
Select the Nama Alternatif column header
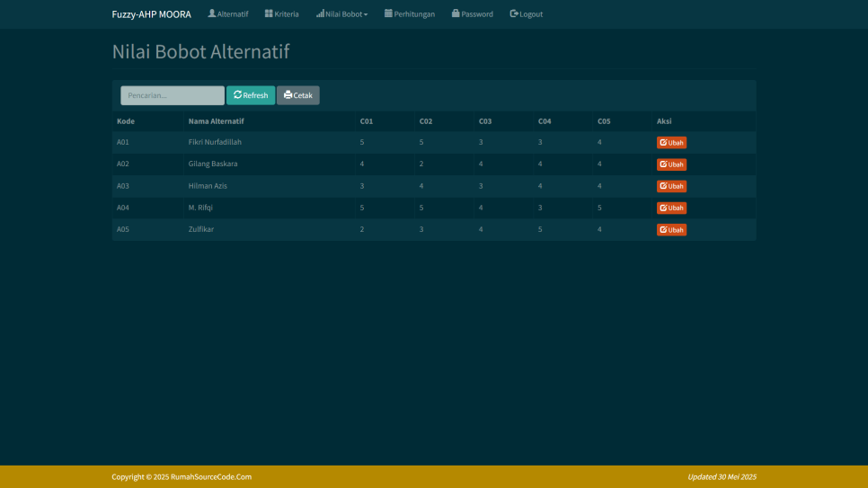217,121
